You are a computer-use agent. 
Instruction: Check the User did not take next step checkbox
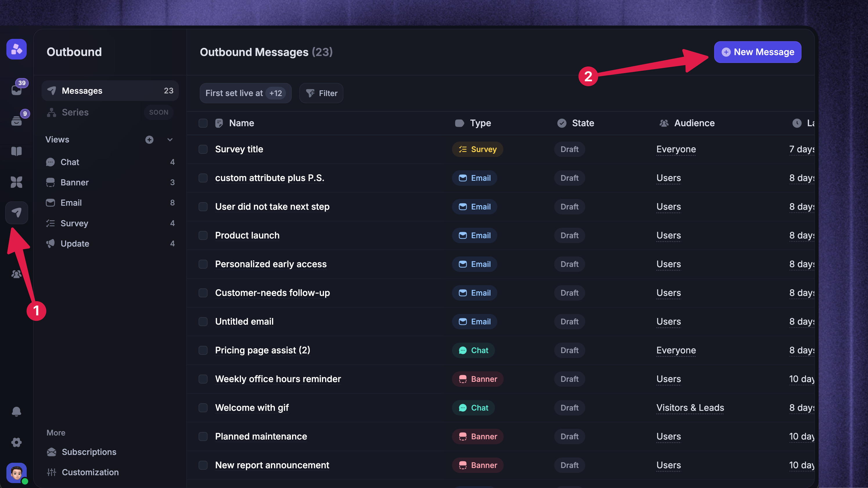click(x=203, y=207)
